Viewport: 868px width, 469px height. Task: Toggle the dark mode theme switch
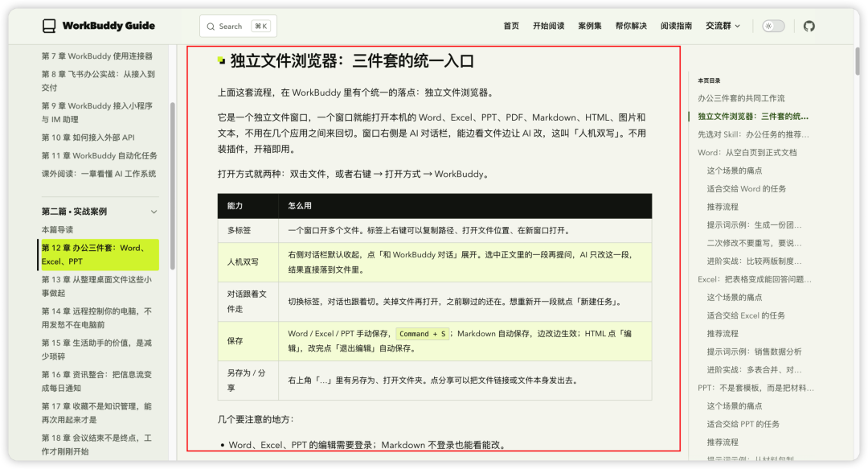point(773,26)
